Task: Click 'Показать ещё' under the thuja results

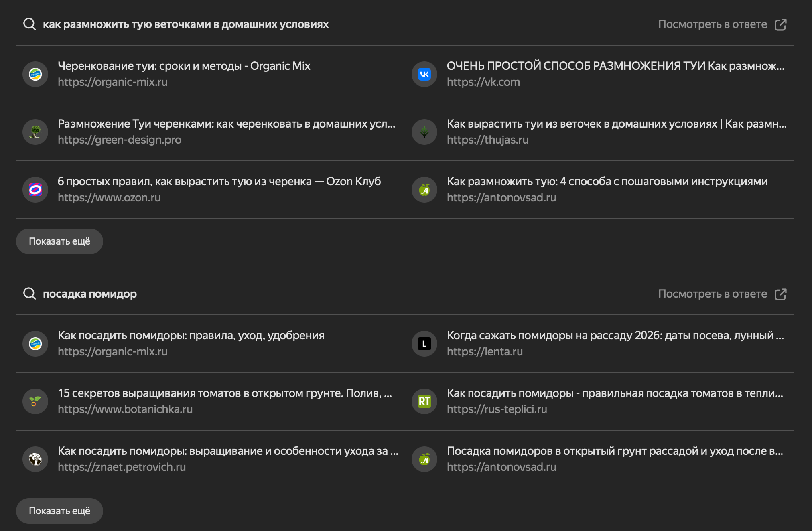Action: coord(59,241)
